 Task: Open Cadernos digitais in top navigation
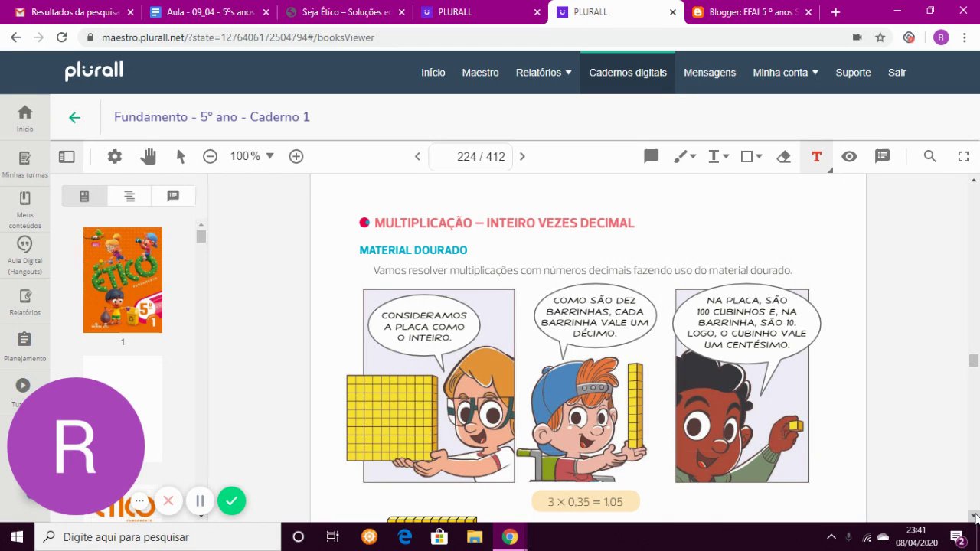[628, 73]
